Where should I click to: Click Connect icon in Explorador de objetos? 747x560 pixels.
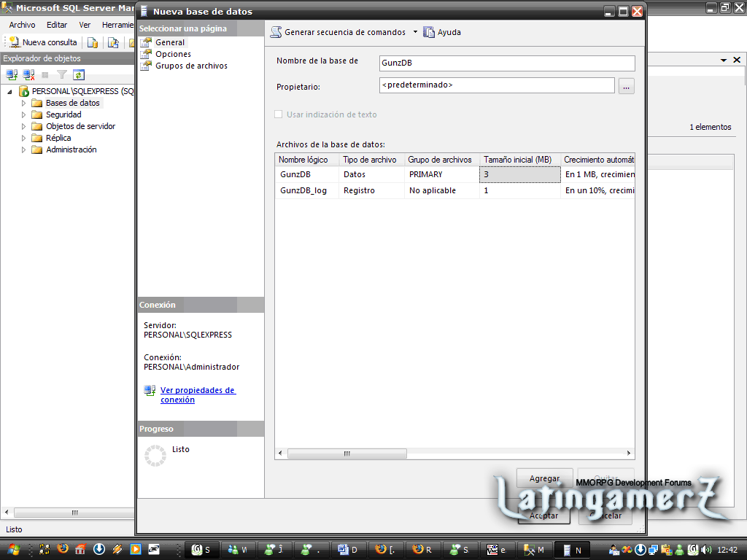[x=12, y=75]
